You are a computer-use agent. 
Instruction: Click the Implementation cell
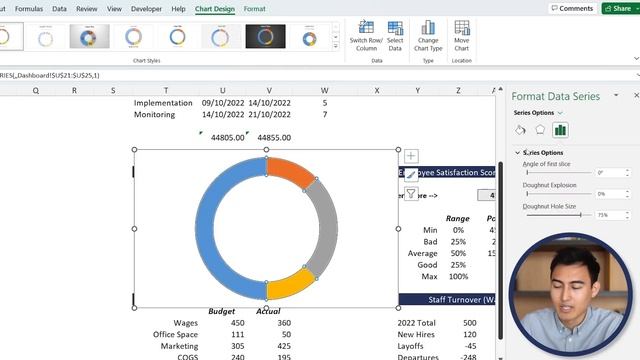(x=163, y=103)
